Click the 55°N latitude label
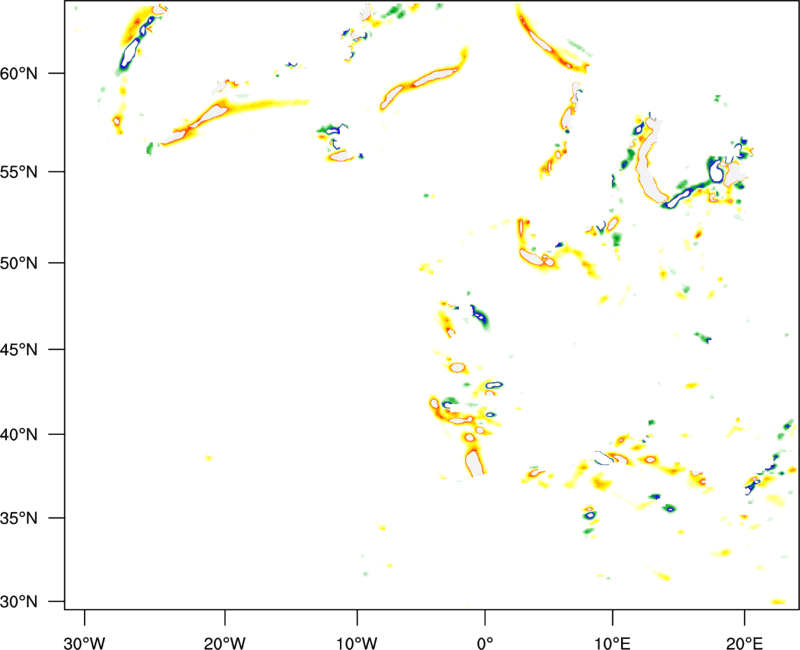 click(19, 172)
